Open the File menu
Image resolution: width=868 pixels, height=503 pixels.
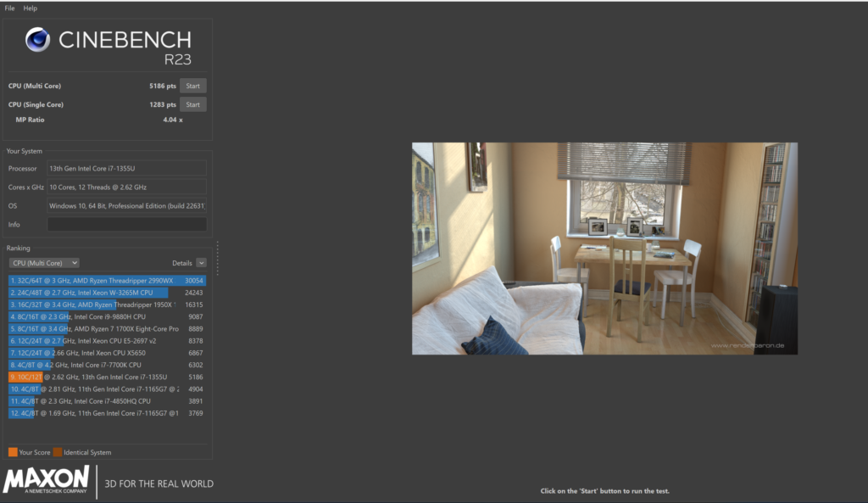[x=10, y=8]
